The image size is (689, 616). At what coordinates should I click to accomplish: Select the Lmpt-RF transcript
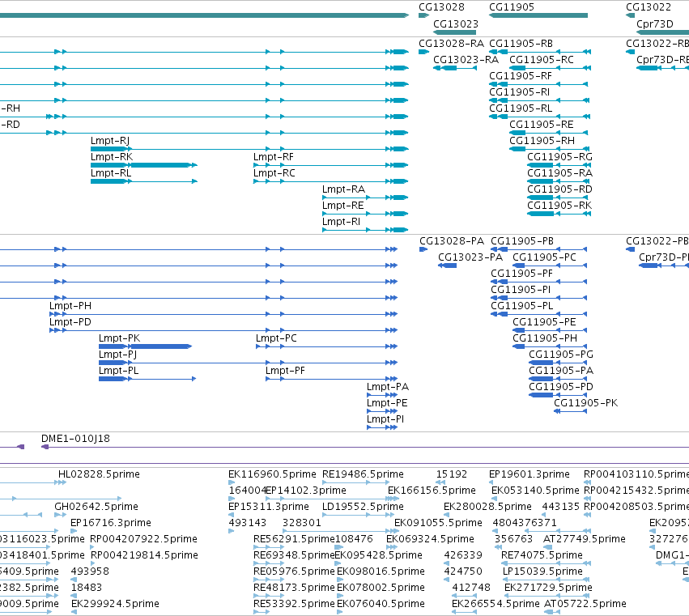coord(331,165)
